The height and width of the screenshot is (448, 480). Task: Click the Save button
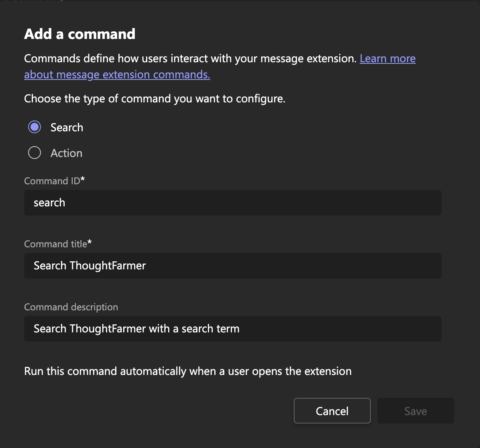(x=416, y=411)
